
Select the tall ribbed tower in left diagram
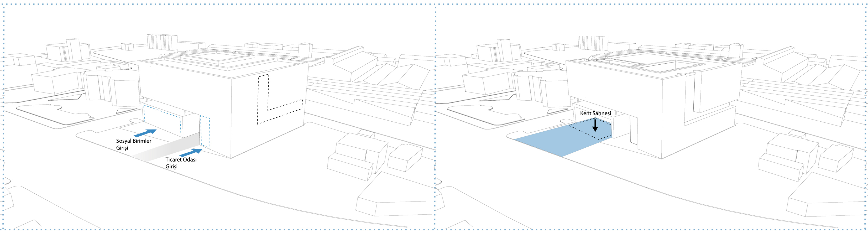[x=162, y=42]
